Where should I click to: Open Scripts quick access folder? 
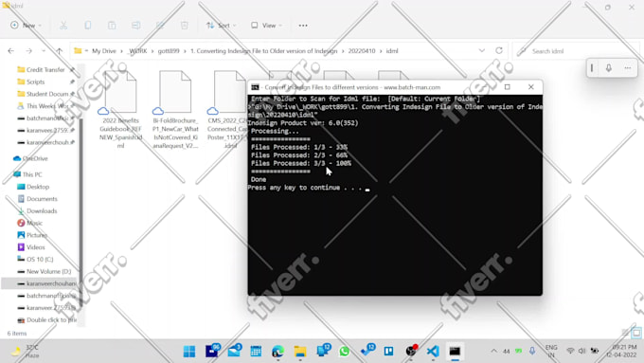click(35, 82)
